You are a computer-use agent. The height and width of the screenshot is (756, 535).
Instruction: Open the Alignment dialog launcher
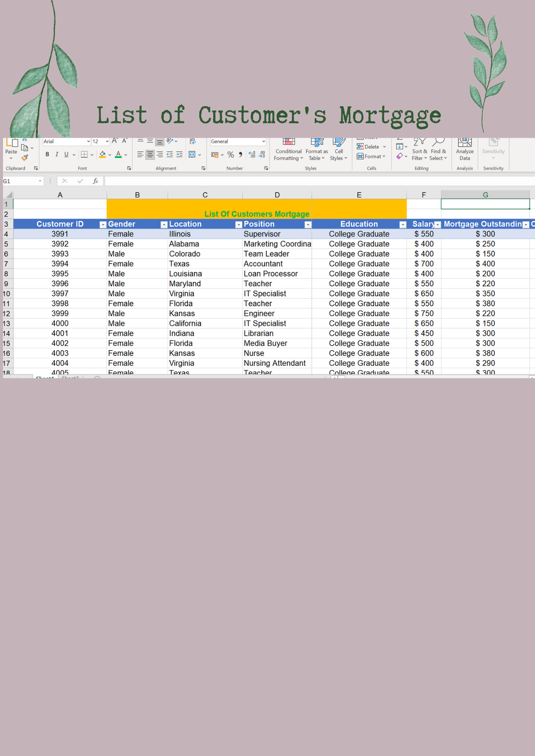[204, 168]
